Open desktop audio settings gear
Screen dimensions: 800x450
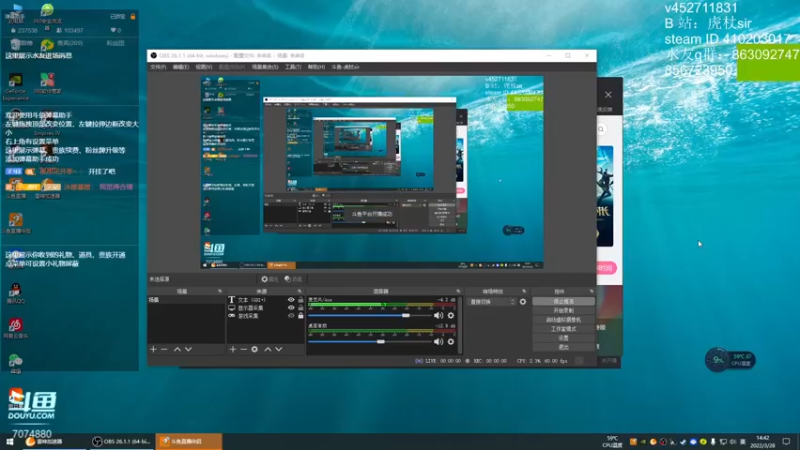pos(451,342)
